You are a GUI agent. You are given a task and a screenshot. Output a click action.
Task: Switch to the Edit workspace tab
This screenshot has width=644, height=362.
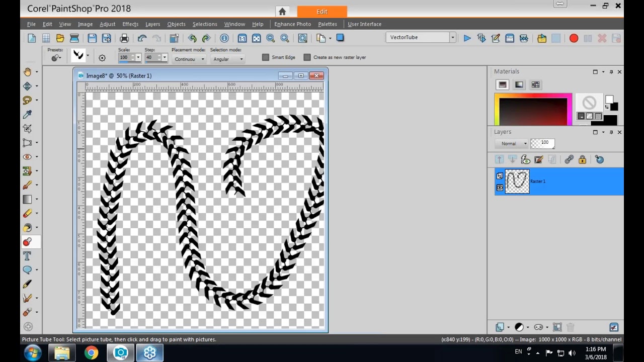click(x=321, y=11)
